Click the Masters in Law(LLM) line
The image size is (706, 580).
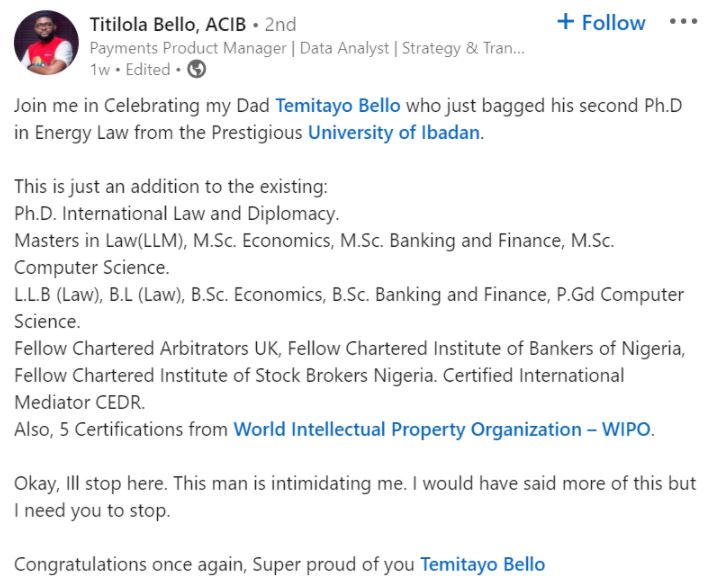313,240
